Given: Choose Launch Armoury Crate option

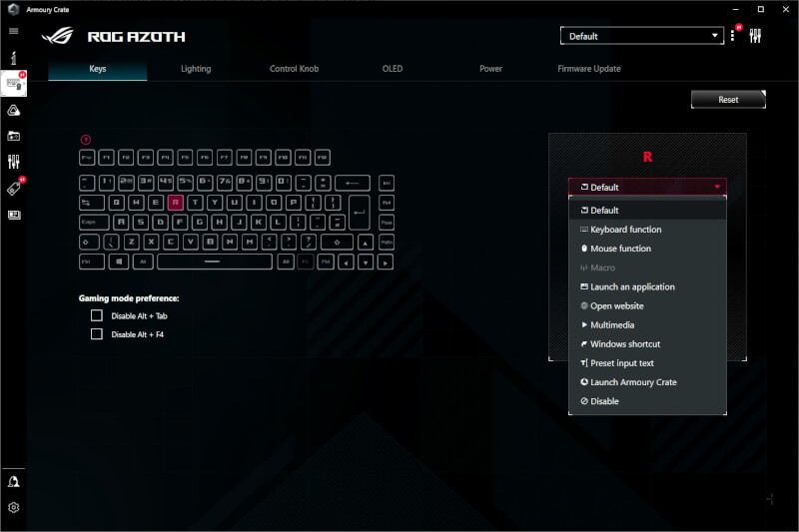Looking at the screenshot, I should [x=647, y=382].
